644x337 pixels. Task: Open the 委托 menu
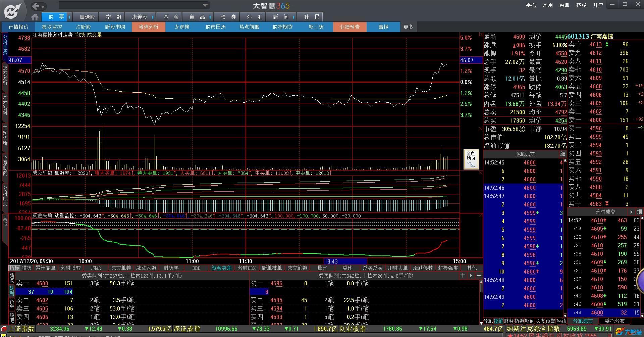(x=531, y=5)
